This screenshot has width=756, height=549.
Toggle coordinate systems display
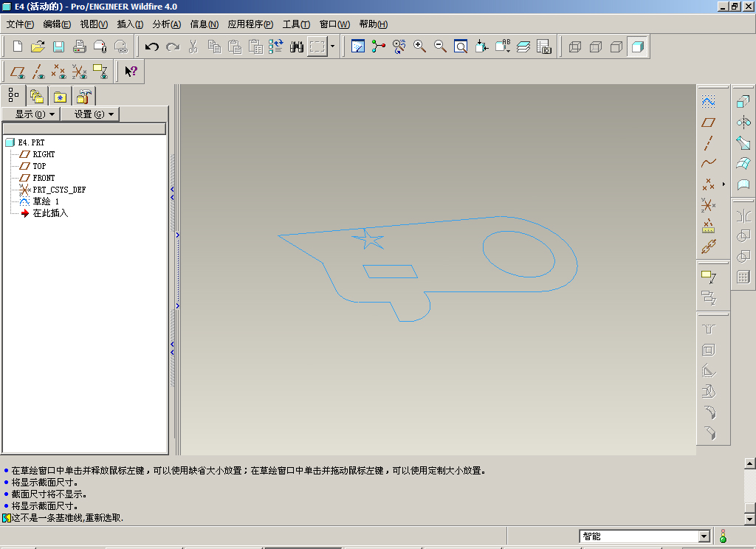click(80, 72)
